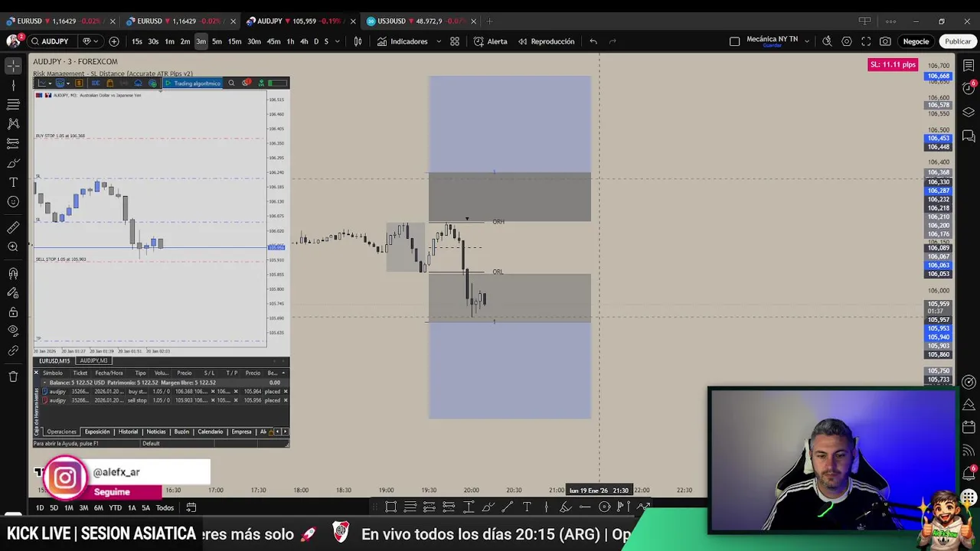Click the Publicar button
The height and width of the screenshot is (551, 980).
click(958, 41)
